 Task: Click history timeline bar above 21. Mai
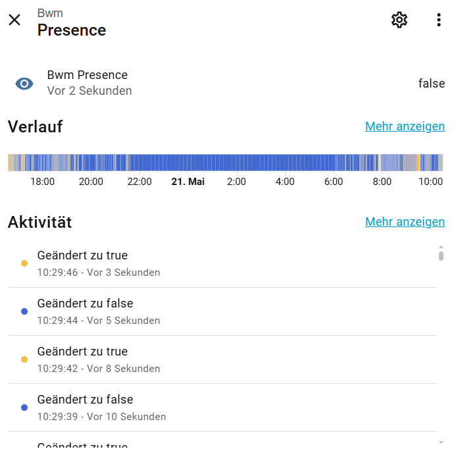[188, 163]
